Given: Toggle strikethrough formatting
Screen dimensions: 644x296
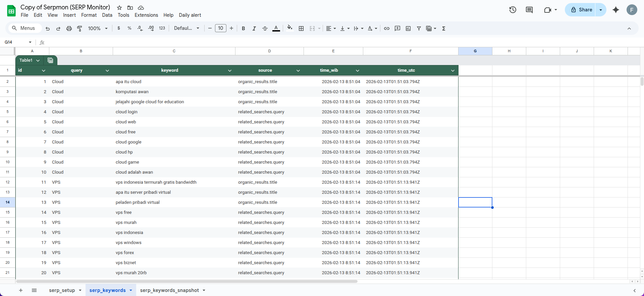Looking at the screenshot, I should pyautogui.click(x=265, y=28).
